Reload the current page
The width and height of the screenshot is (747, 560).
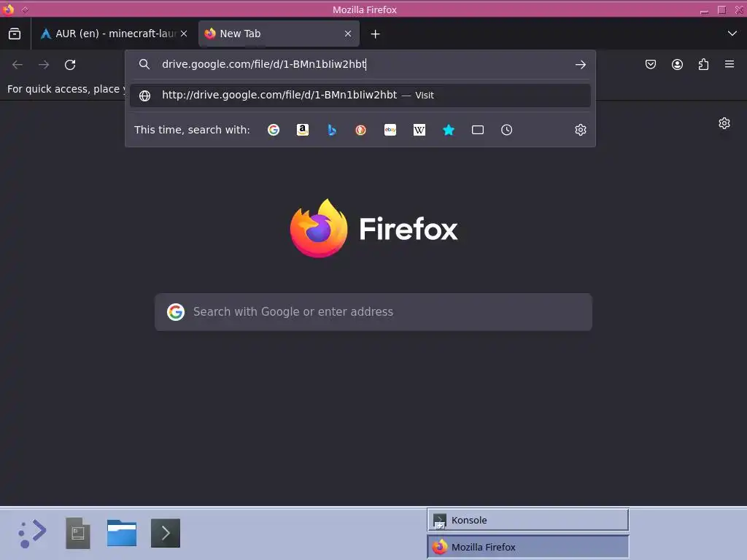(70, 64)
